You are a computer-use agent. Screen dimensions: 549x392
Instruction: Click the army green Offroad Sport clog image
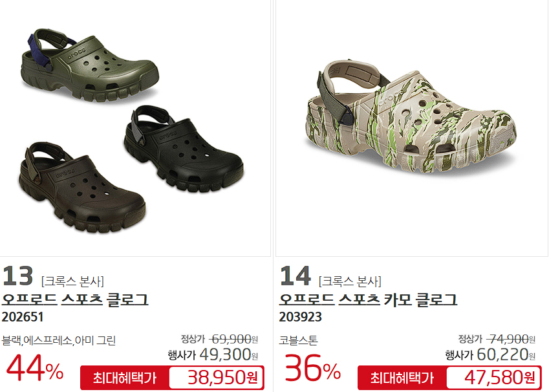click(90, 65)
